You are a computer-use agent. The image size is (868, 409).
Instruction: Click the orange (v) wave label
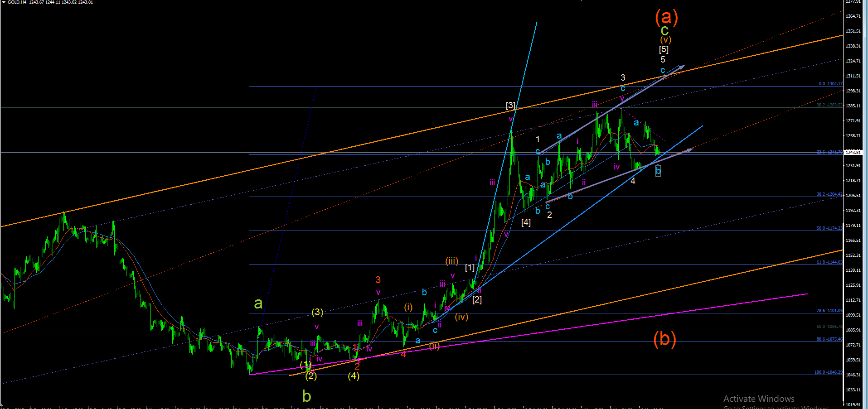coord(665,40)
